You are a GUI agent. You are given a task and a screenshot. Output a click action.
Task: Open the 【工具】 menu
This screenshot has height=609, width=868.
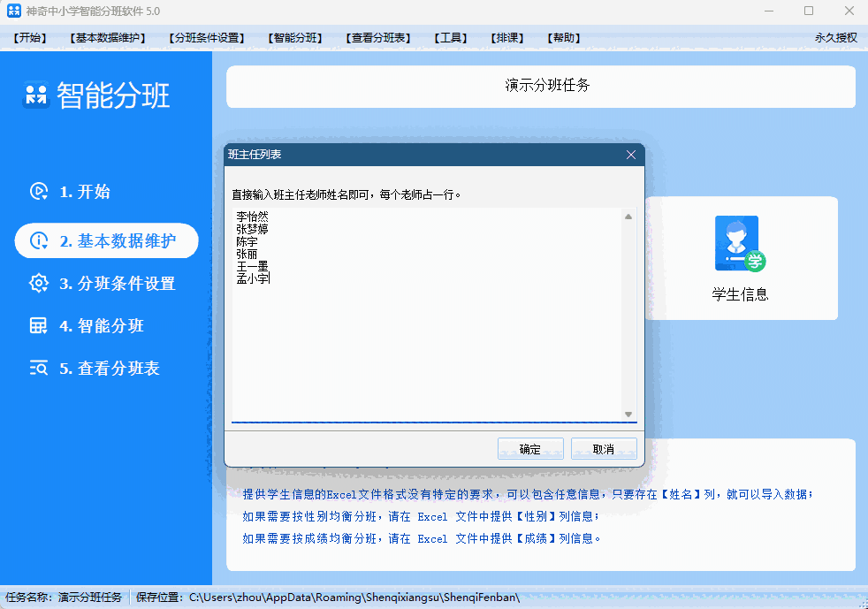[449, 38]
